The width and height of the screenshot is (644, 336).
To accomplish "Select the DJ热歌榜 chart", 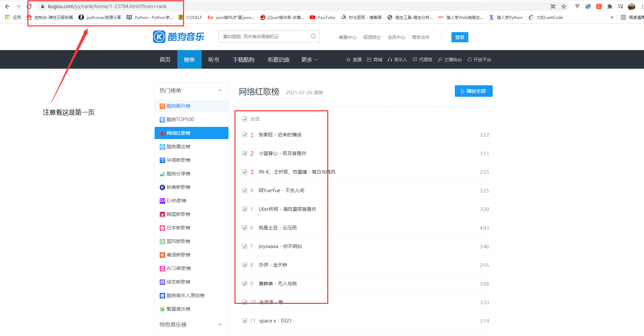I will (175, 201).
